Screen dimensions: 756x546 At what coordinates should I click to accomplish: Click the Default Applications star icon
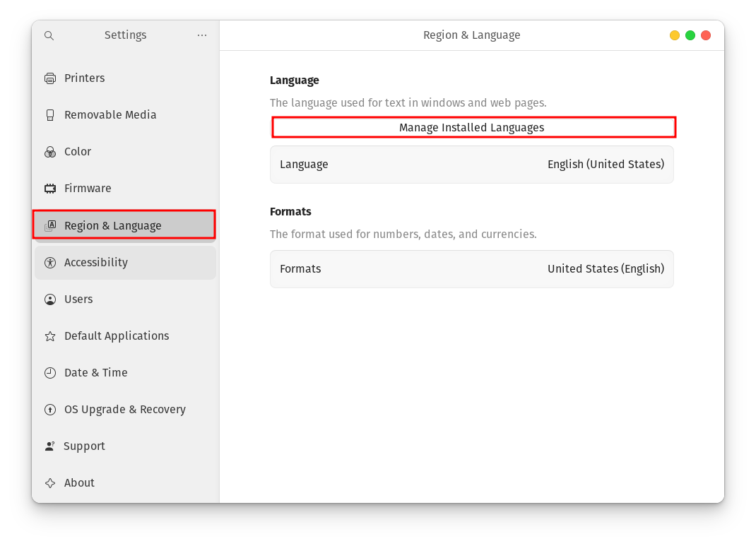50,336
